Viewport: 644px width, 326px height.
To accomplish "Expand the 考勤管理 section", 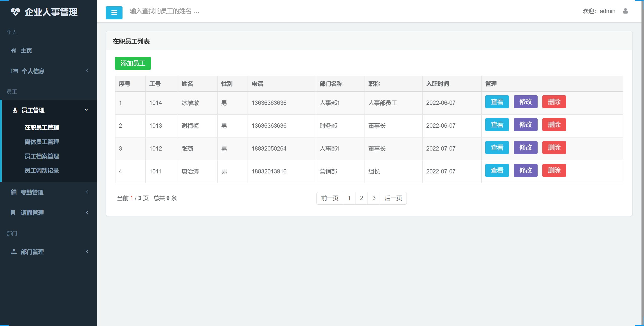I will [x=32, y=192].
